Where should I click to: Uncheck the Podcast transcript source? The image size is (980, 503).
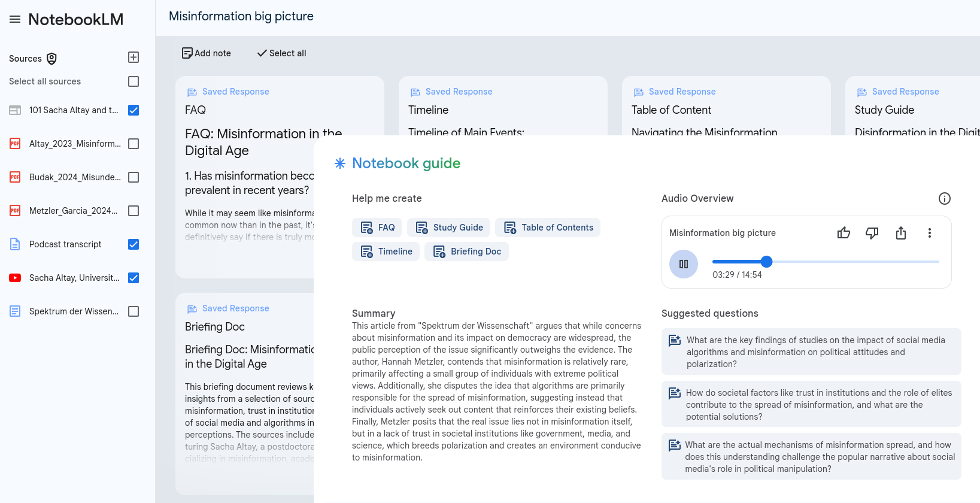(134, 244)
